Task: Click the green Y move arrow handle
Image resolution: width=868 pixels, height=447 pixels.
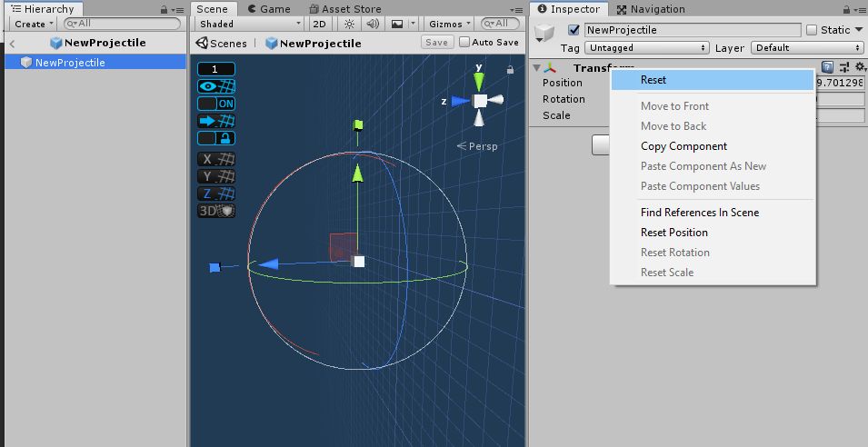Action: point(357,173)
